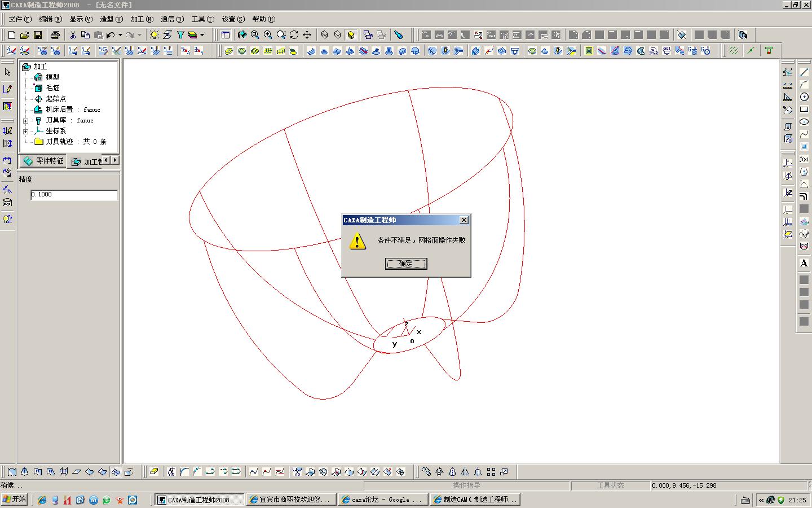Expand the 坐标系 tree node
The width and height of the screenshot is (812, 508).
pyautogui.click(x=25, y=132)
